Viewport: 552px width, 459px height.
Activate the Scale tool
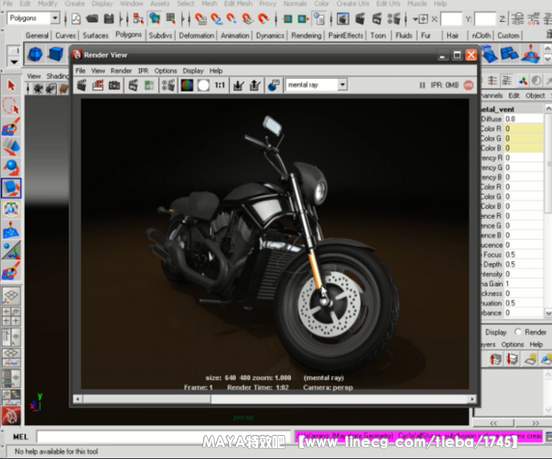click(x=11, y=188)
